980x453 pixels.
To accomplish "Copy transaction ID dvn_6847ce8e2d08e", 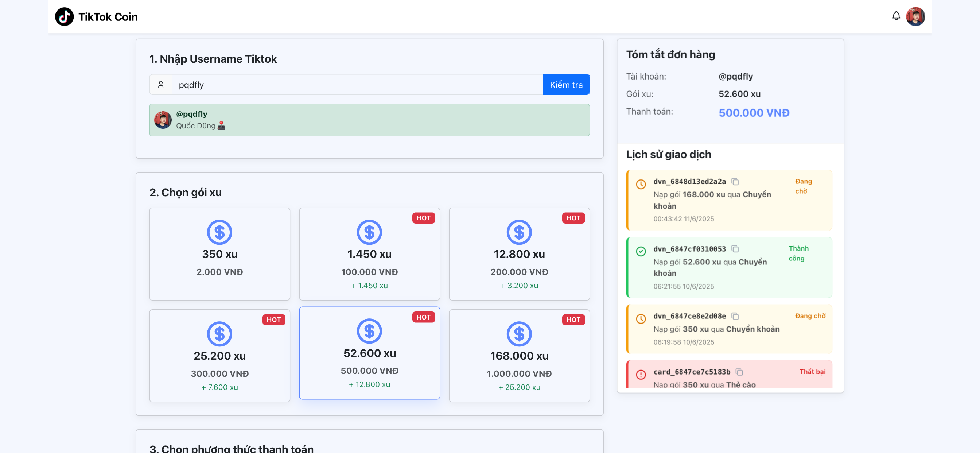I will tap(735, 316).
